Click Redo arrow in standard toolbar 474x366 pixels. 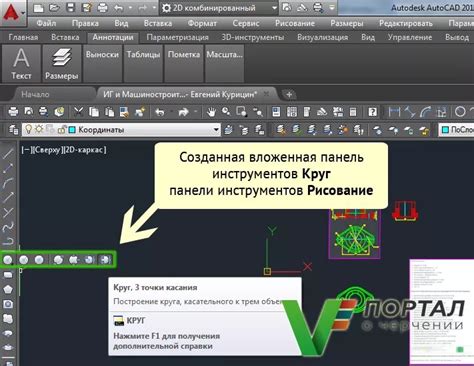pos(184,112)
